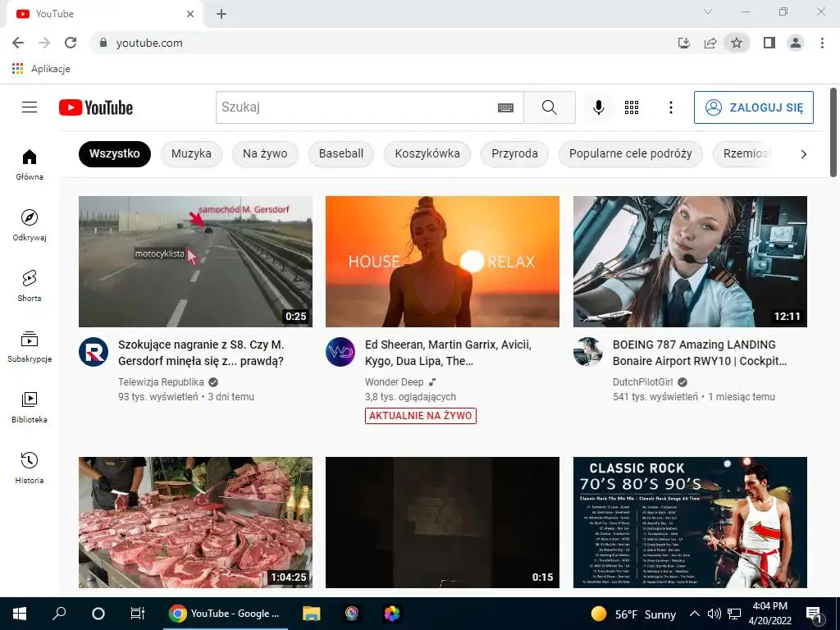
Task: Open DutchPilotGirl channel name link
Action: [x=643, y=382]
